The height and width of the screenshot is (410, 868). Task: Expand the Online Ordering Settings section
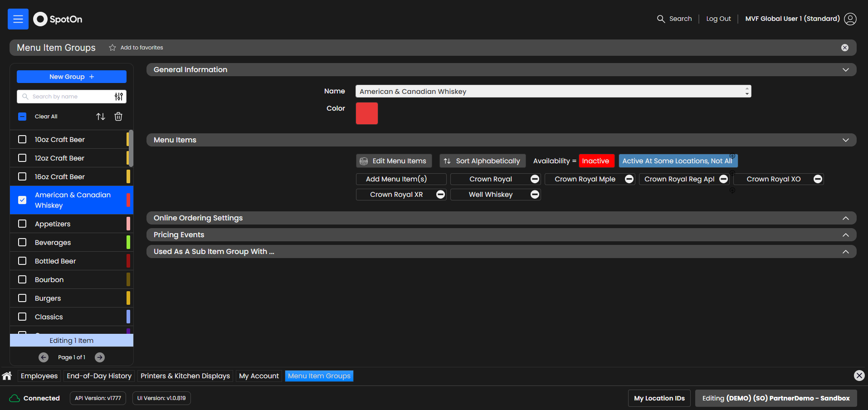(846, 218)
